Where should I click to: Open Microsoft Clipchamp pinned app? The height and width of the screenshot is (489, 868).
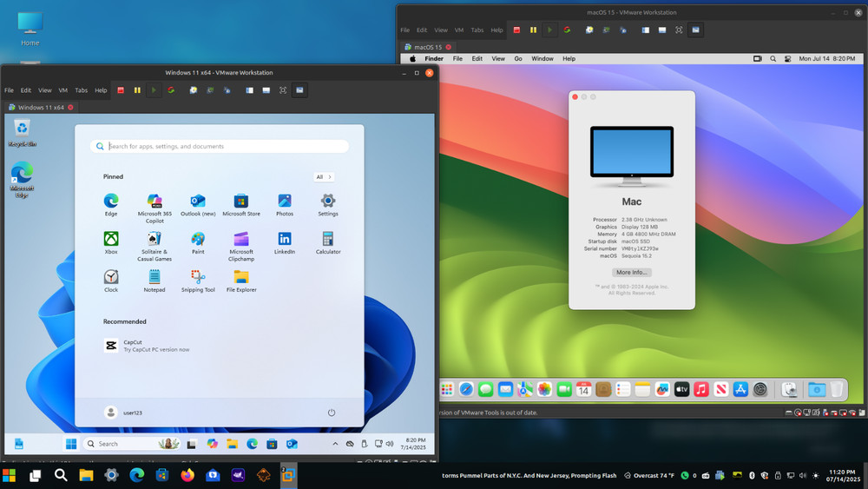pos(240,247)
